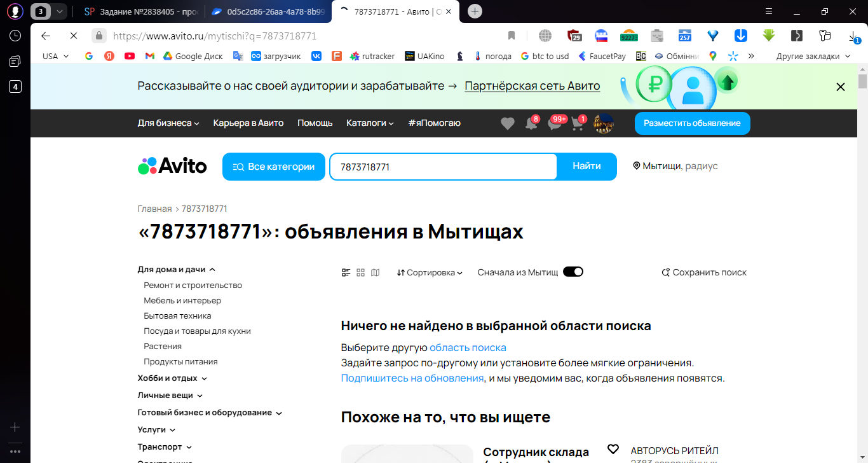Image resolution: width=868 pixels, height=463 pixels.
Task: Open Все категории button
Action: click(x=274, y=167)
